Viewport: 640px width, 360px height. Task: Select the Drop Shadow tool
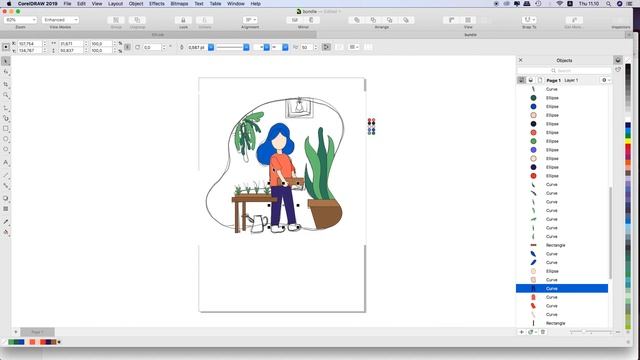coord(6,198)
